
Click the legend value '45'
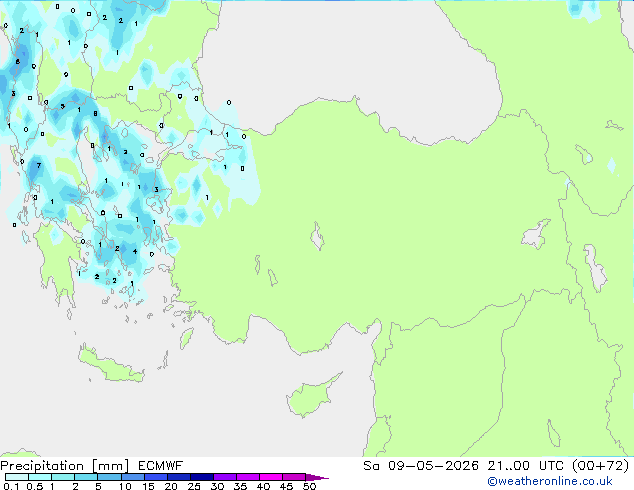(x=286, y=486)
